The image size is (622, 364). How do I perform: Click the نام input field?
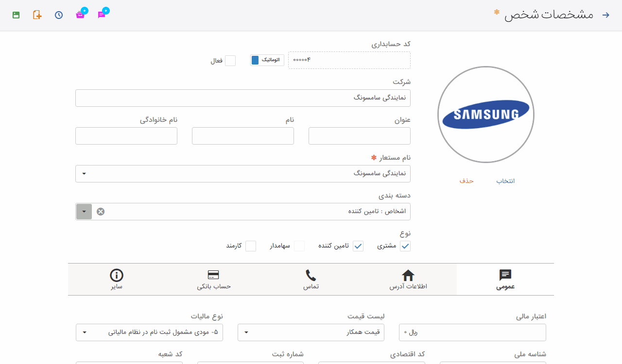click(x=243, y=136)
